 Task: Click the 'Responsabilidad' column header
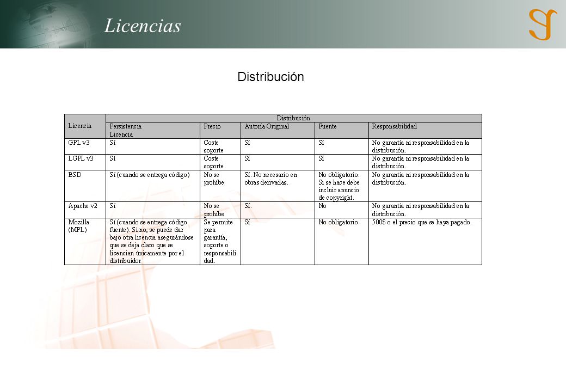pos(425,130)
